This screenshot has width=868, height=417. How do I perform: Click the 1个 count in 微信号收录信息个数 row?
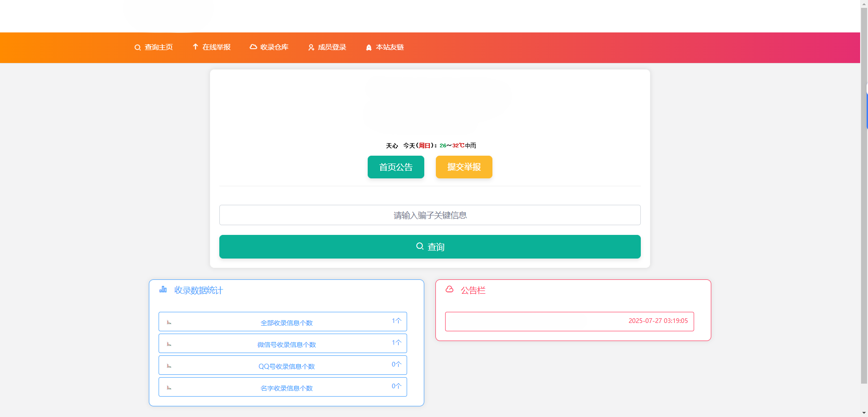pos(396,342)
